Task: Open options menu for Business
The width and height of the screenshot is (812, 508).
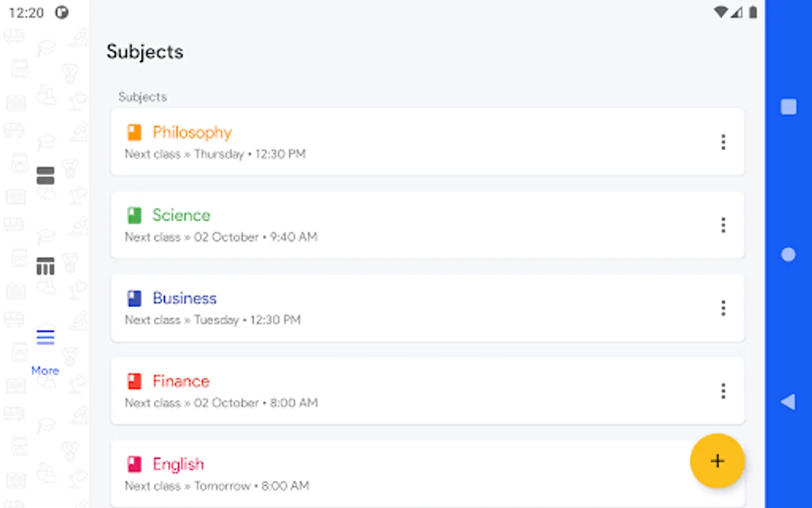Action: [723, 308]
